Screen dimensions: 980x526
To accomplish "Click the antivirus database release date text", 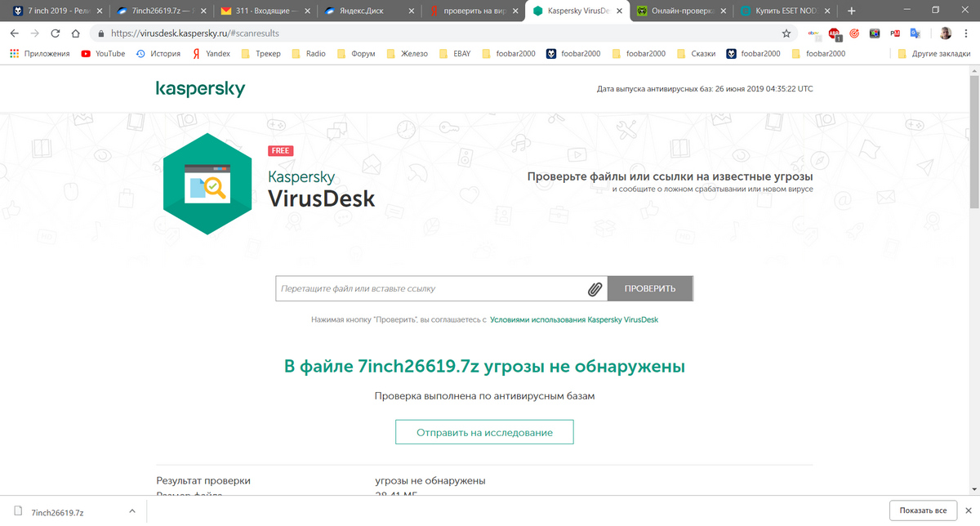I will click(705, 89).
